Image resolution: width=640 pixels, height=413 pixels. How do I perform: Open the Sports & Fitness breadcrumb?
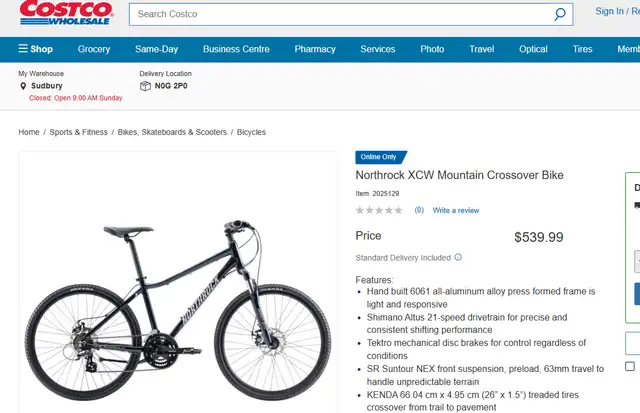[78, 132]
